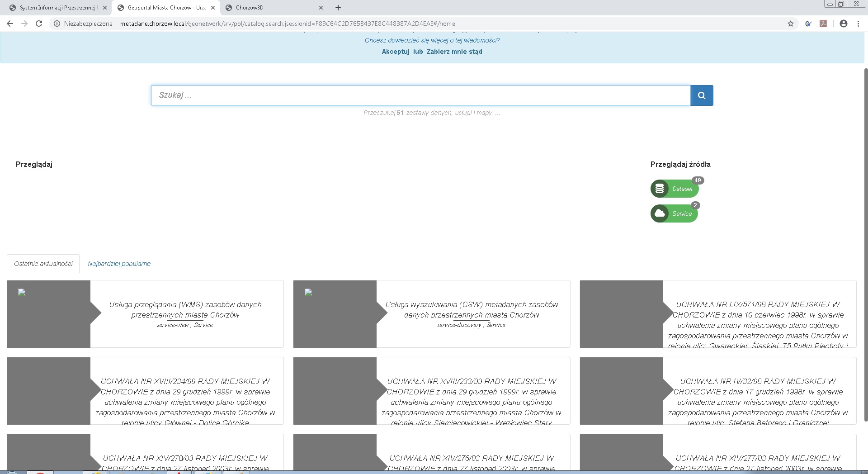
Task: Switch to Najbardziej popularne tab
Action: 119,264
